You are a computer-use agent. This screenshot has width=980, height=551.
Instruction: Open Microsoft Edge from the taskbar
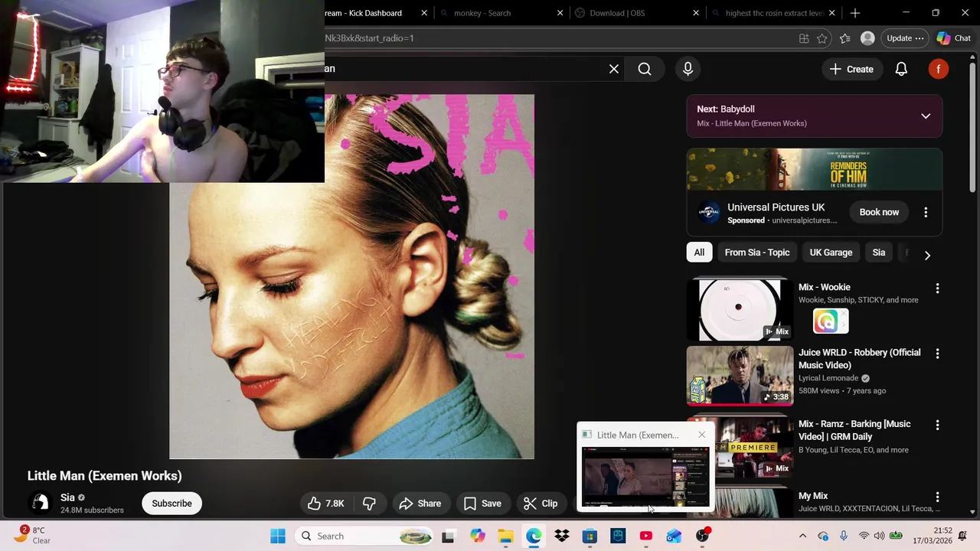[534, 536]
